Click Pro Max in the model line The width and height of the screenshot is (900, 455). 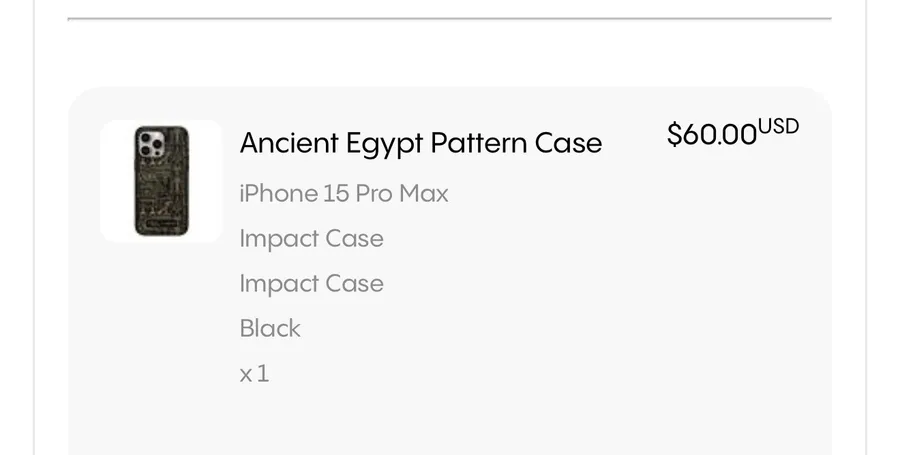[x=402, y=194]
